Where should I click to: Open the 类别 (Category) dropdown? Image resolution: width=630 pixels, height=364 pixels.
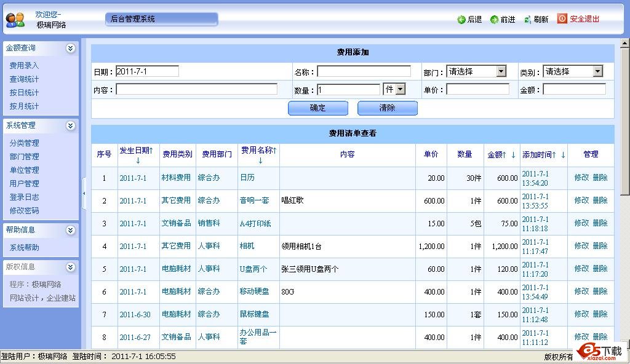pos(597,71)
